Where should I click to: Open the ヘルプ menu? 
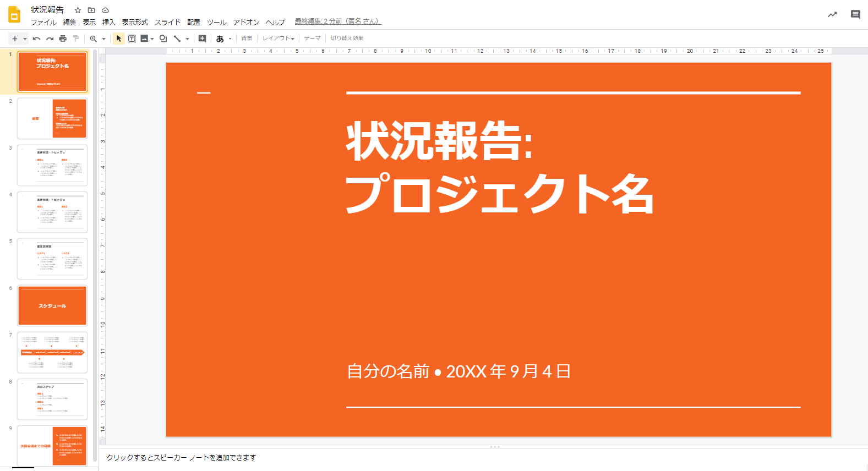[x=275, y=22]
